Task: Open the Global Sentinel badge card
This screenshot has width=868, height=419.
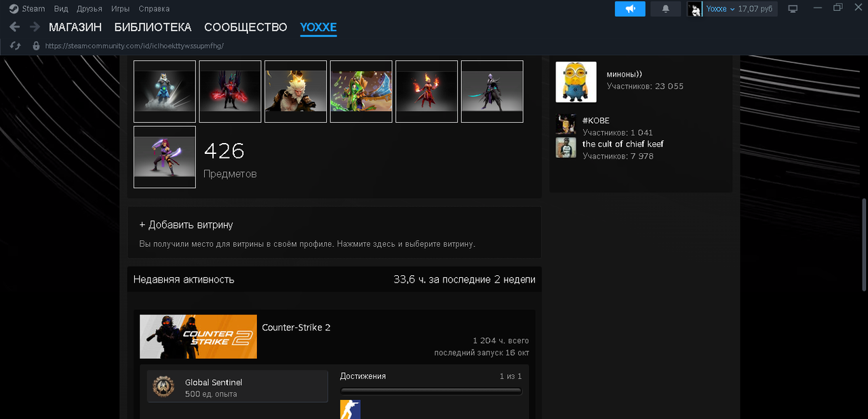Action: 237,386
